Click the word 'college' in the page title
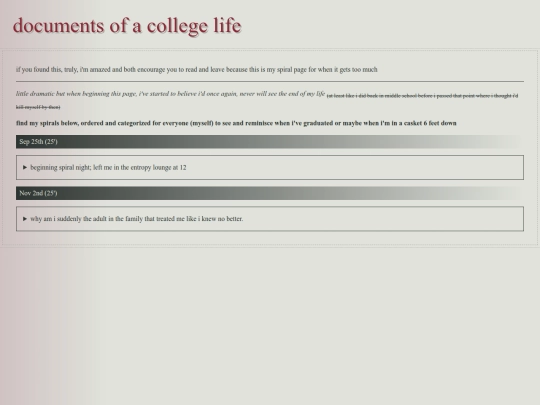The image size is (540, 405). (177, 26)
